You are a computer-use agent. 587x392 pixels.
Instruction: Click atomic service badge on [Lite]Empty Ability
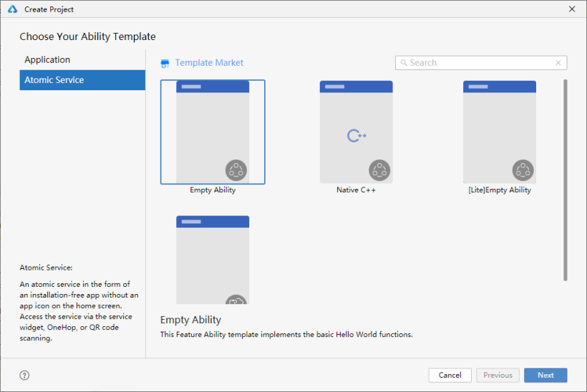click(523, 170)
